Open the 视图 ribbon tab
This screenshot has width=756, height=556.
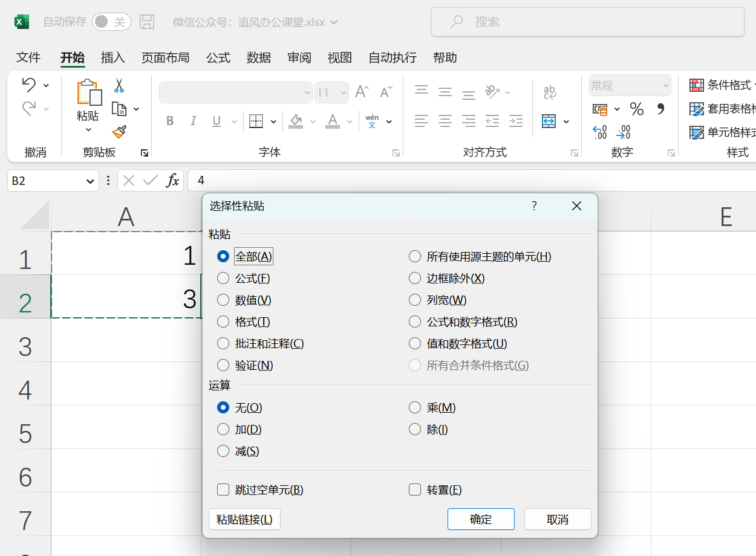[340, 57]
